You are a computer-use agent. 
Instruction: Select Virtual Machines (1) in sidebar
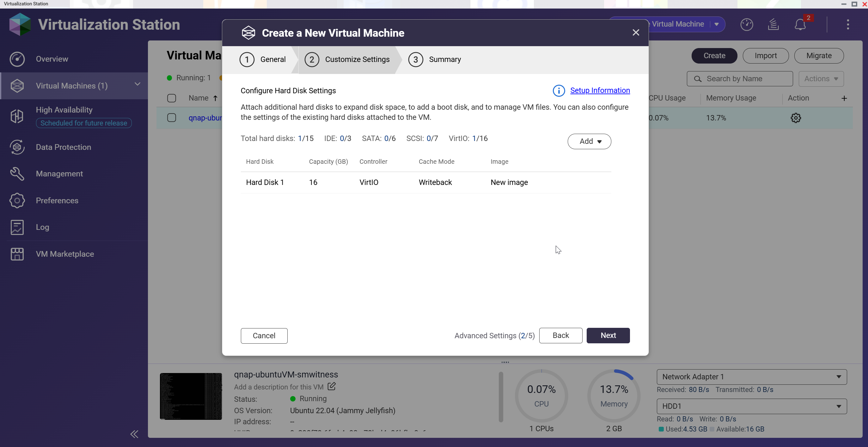pos(74,86)
